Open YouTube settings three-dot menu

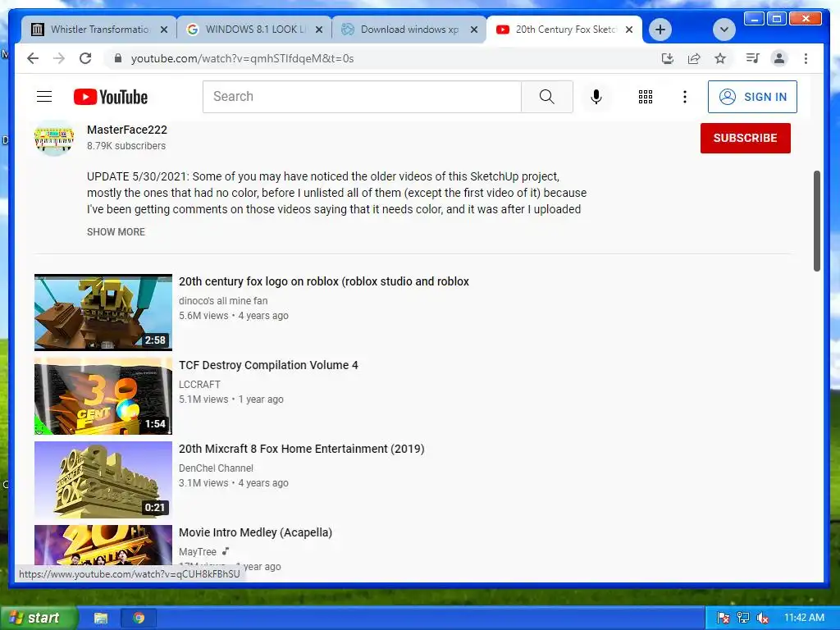685,97
